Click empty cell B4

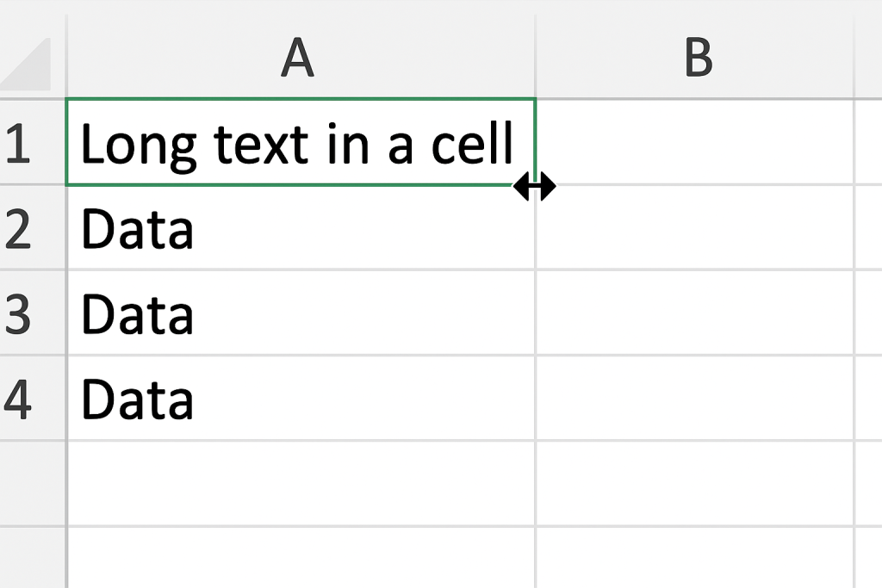coord(694,399)
